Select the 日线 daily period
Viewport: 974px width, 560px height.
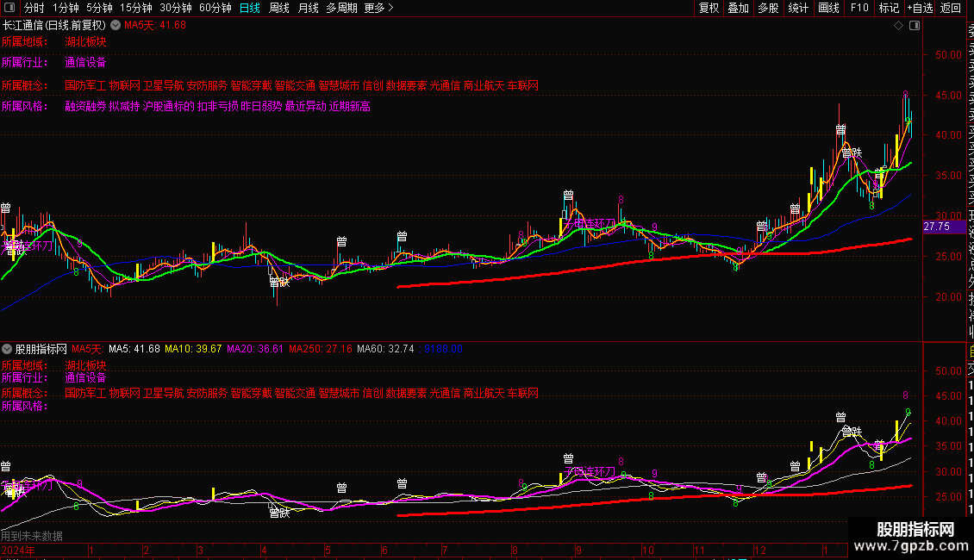(250, 8)
